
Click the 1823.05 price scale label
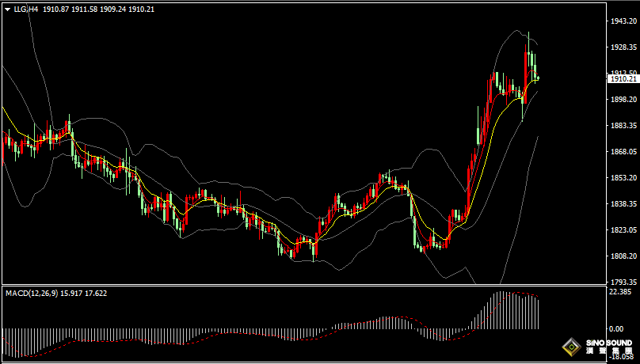coord(623,230)
